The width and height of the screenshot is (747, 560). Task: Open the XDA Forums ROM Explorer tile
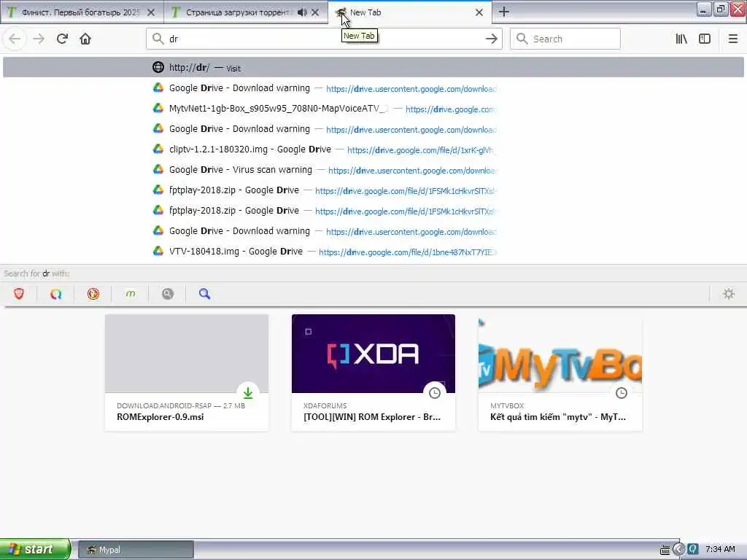coord(373,373)
